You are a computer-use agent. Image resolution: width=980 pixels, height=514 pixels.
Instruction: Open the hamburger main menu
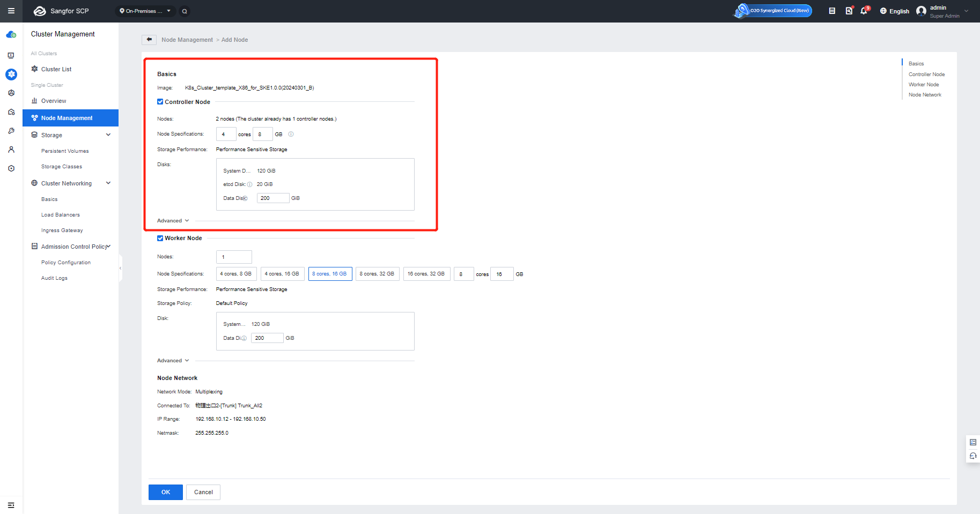click(11, 11)
